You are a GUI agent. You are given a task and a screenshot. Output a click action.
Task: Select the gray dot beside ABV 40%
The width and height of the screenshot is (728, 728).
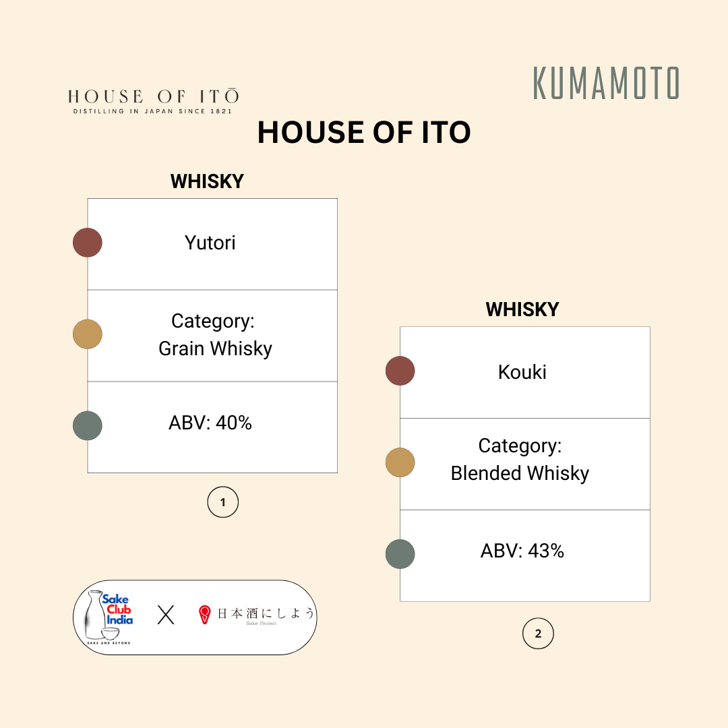click(88, 426)
